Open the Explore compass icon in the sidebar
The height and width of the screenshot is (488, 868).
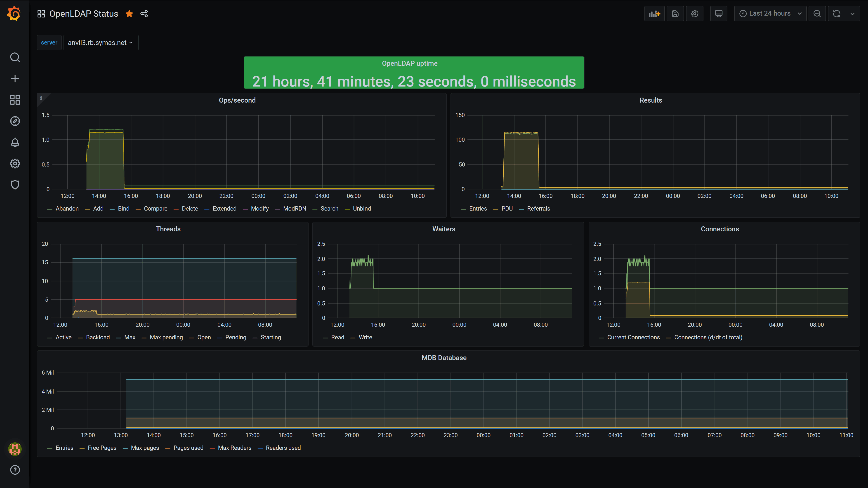tap(15, 121)
